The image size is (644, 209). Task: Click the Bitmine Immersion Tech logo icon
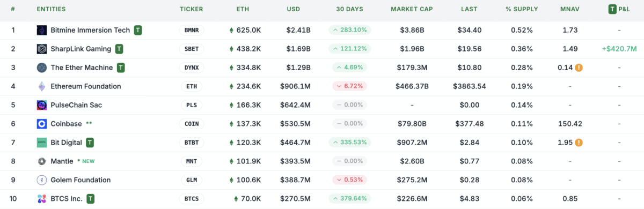click(42, 30)
